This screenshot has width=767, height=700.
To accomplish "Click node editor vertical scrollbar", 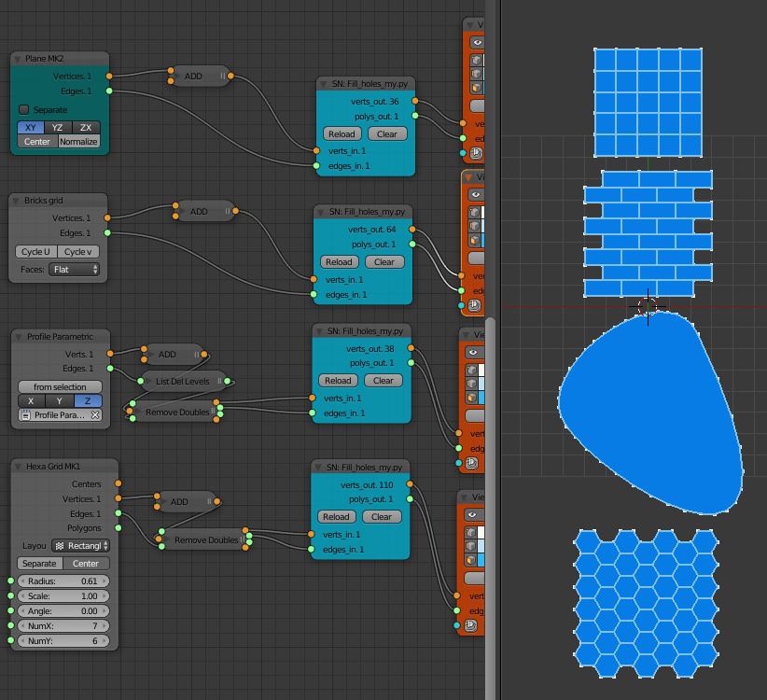I will point(490,509).
